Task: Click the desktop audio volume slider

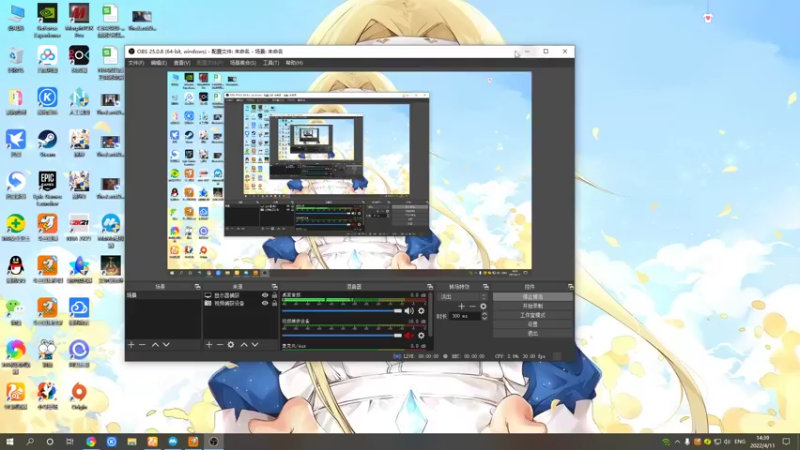Action: (x=342, y=311)
